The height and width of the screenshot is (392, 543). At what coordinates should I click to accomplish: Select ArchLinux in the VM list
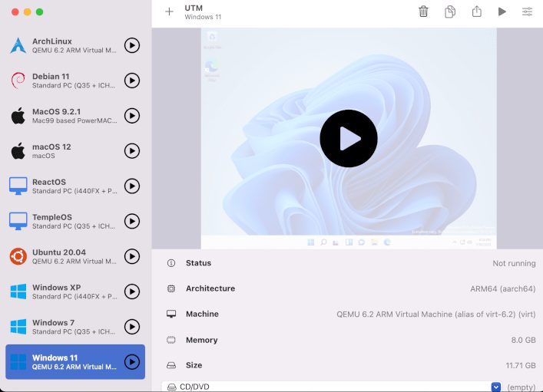pos(75,45)
